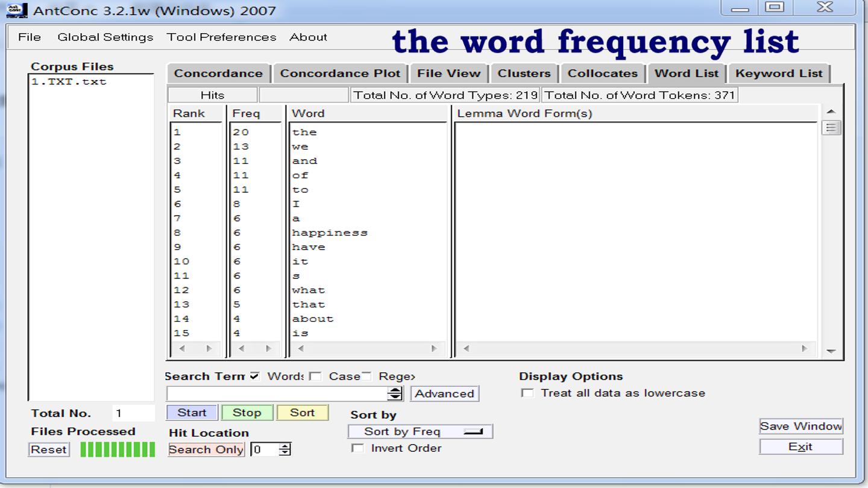Click the Total No. files value field

click(133, 413)
